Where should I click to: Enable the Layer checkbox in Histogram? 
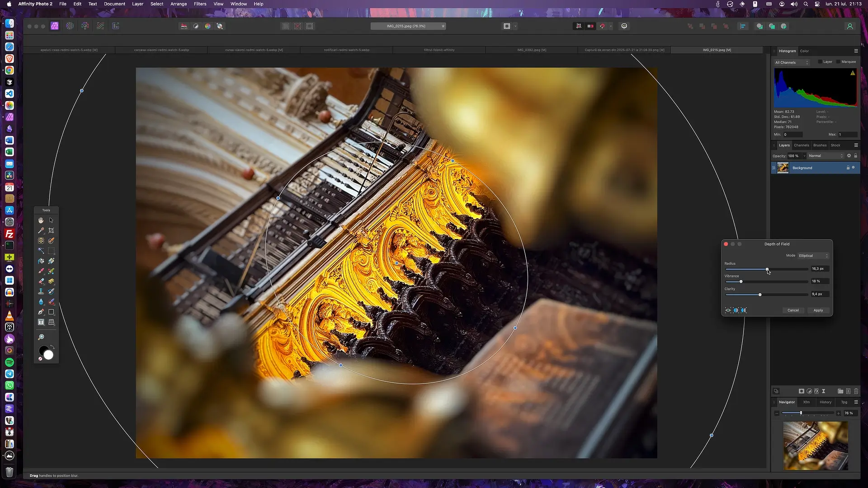coord(820,62)
